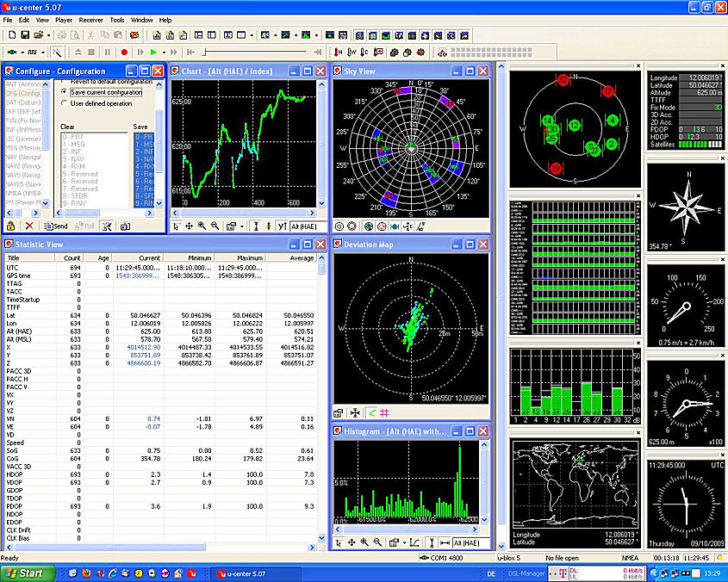Click the warmstart W icon
The height and width of the screenshot is (582, 728).
pyautogui.click(x=352, y=52)
